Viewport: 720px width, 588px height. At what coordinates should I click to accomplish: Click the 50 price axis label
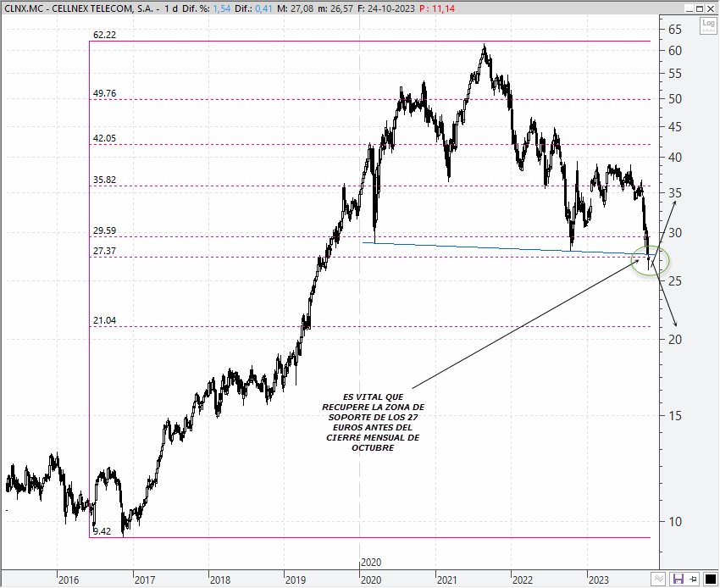click(x=675, y=99)
